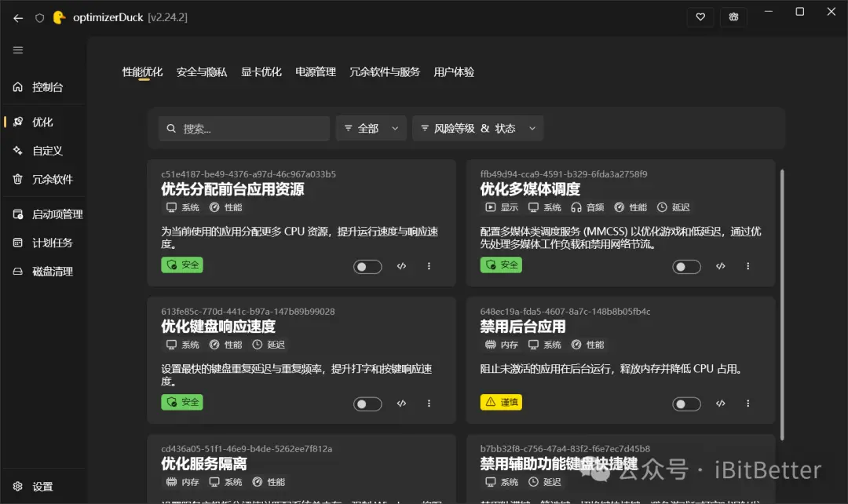Click the 优化键盘响应速度 title
Image resolution: width=848 pixels, height=504 pixels.
[218, 327]
